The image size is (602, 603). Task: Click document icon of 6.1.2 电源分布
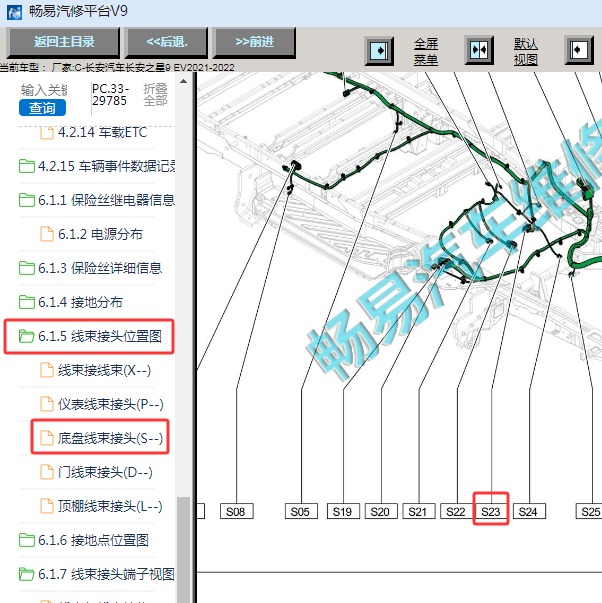[47, 234]
